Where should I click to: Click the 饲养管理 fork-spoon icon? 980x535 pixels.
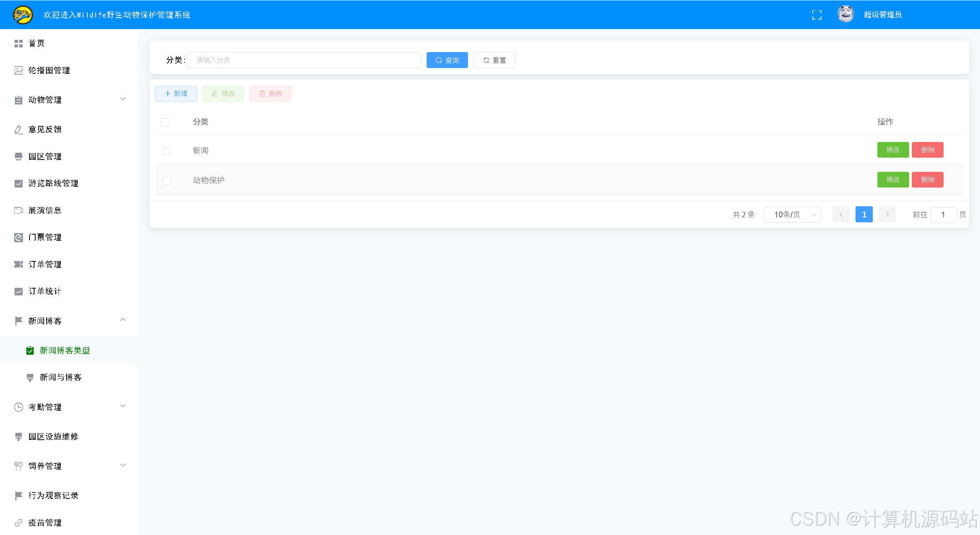18,466
